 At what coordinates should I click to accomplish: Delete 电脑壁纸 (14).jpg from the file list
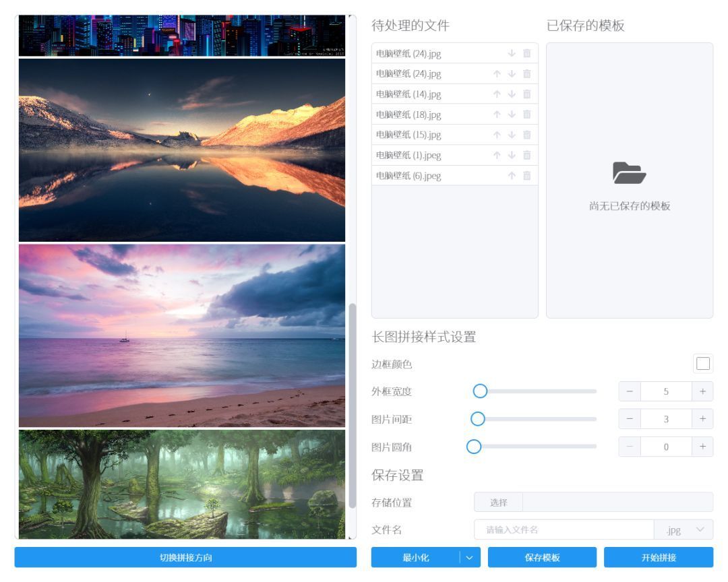pyautogui.click(x=526, y=94)
